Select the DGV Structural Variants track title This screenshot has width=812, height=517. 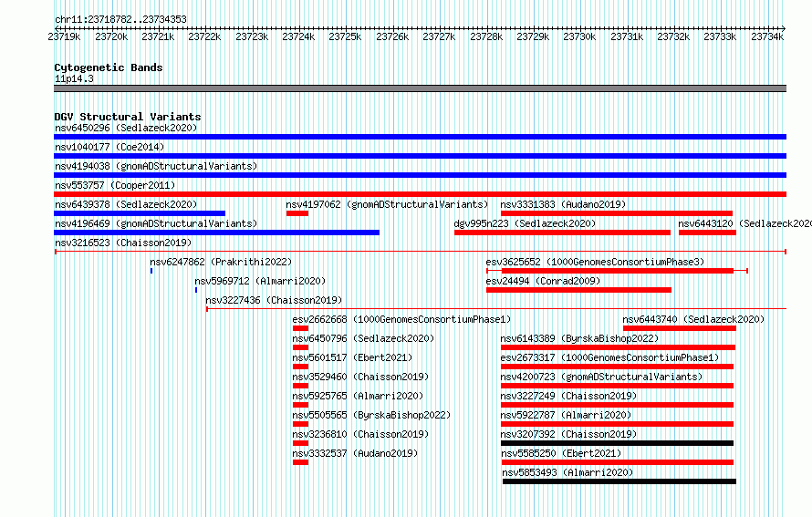pos(128,117)
